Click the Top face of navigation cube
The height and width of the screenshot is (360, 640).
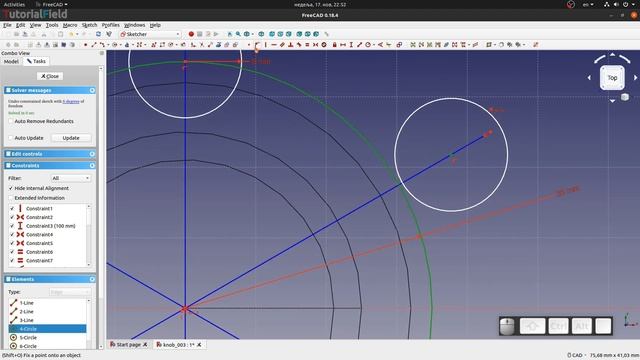click(612, 78)
